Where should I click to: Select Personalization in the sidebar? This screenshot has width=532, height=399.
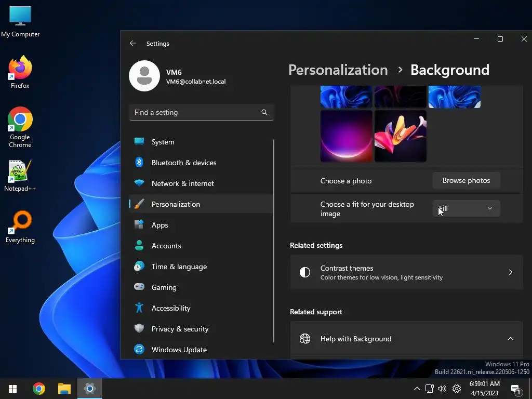pyautogui.click(x=201, y=204)
